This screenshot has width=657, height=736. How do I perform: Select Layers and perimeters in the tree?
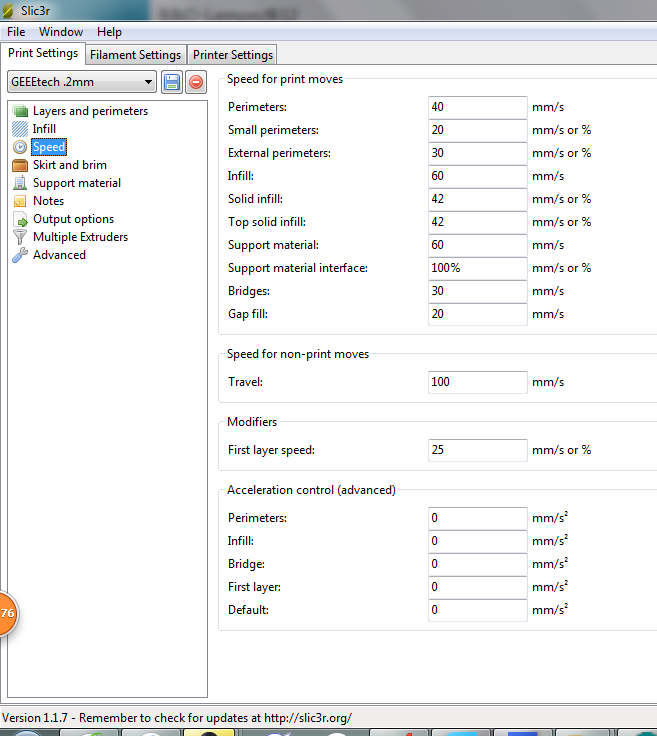click(90, 111)
